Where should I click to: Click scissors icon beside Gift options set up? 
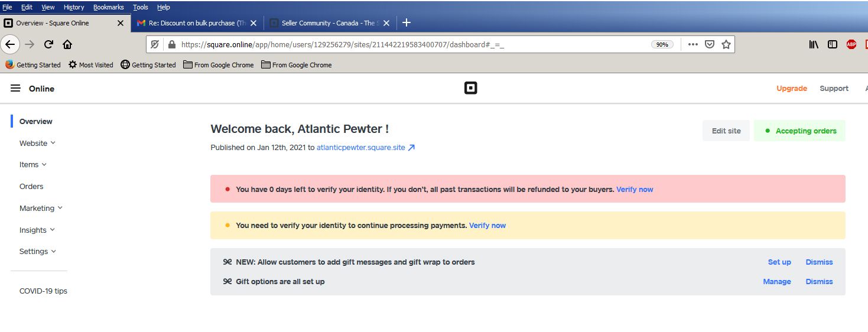227,281
